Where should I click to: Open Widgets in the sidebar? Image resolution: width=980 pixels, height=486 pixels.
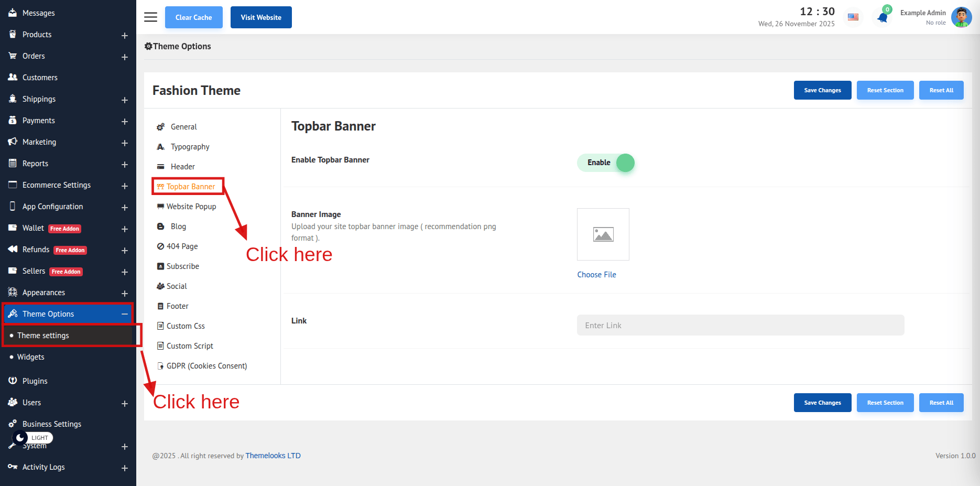click(31, 357)
